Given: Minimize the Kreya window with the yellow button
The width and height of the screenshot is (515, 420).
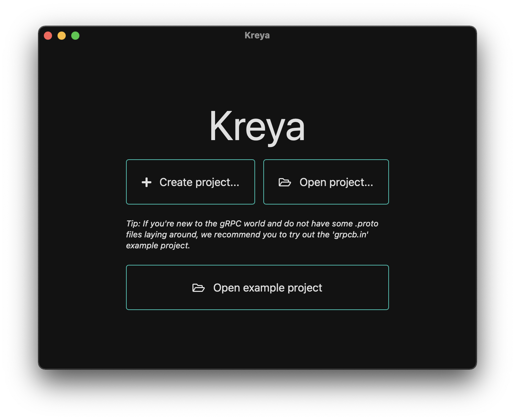Looking at the screenshot, I should (62, 36).
